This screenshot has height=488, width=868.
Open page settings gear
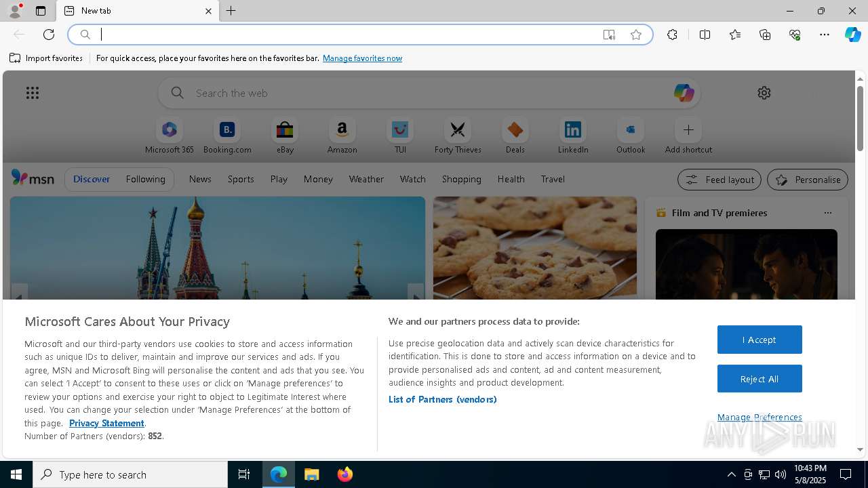764,93
